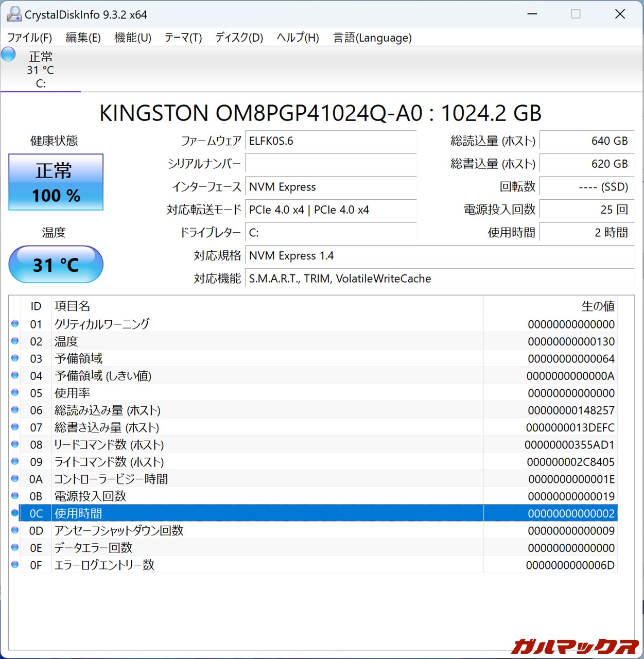The image size is (644, 659).
Task: Click the blue status orb for drive C:
Action: click(x=8, y=54)
